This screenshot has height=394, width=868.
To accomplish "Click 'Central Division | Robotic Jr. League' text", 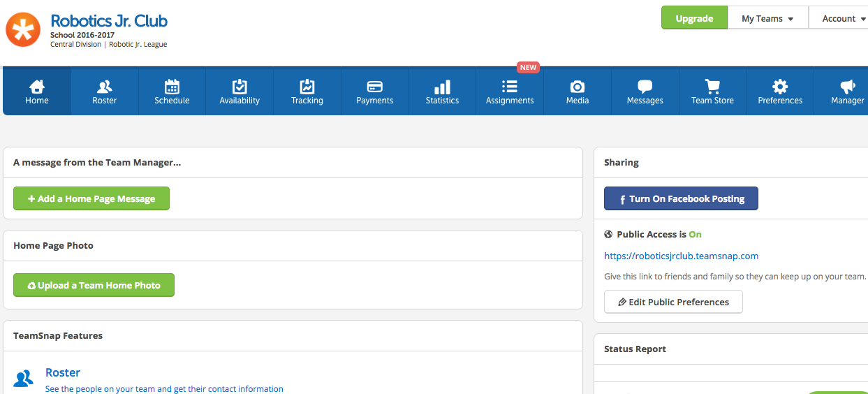I will click(x=108, y=44).
